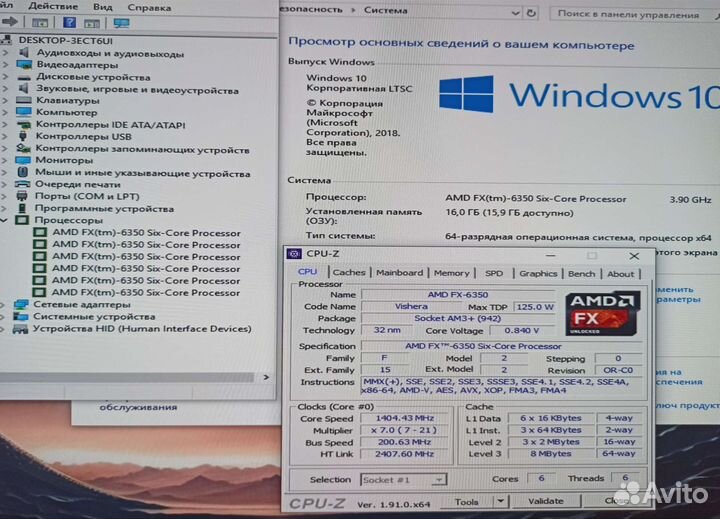Screen dimensions: 720x519
Task: Click the monitor scan hardware toolbar icon
Action: coord(122,23)
